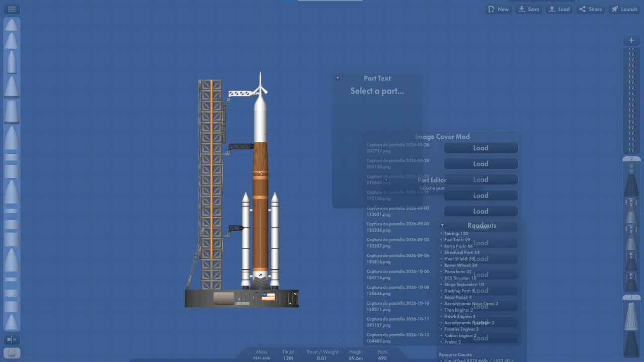Image resolution: width=644 pixels, height=362 pixels.
Task: Open the part category picker icon
Action: (12, 353)
